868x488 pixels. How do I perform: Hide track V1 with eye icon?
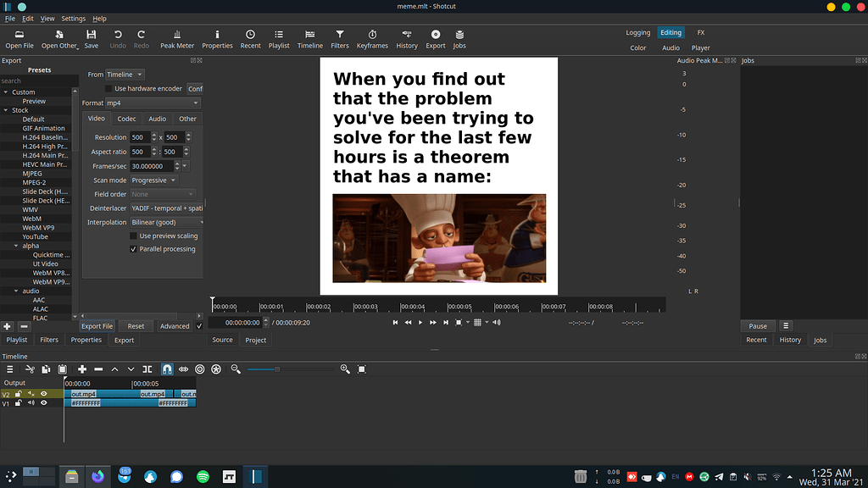click(x=44, y=402)
